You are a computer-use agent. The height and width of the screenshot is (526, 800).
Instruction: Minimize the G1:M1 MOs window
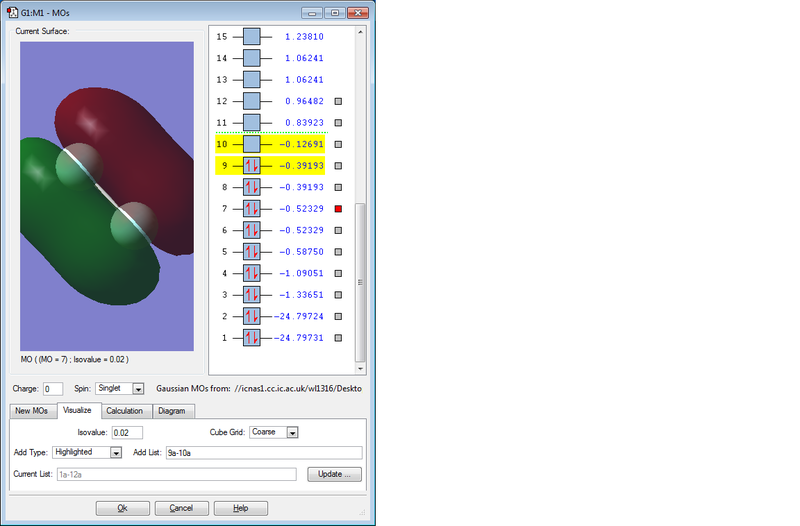312,13
